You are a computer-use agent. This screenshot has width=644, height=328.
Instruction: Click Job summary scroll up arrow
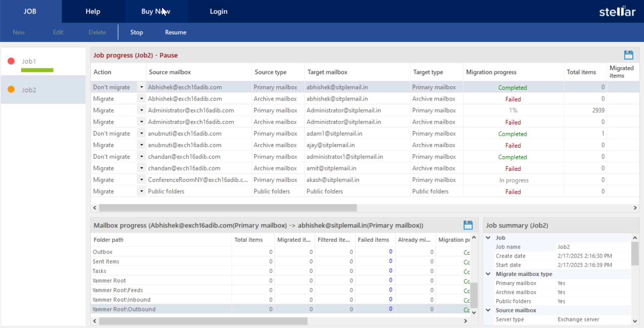tap(635, 238)
